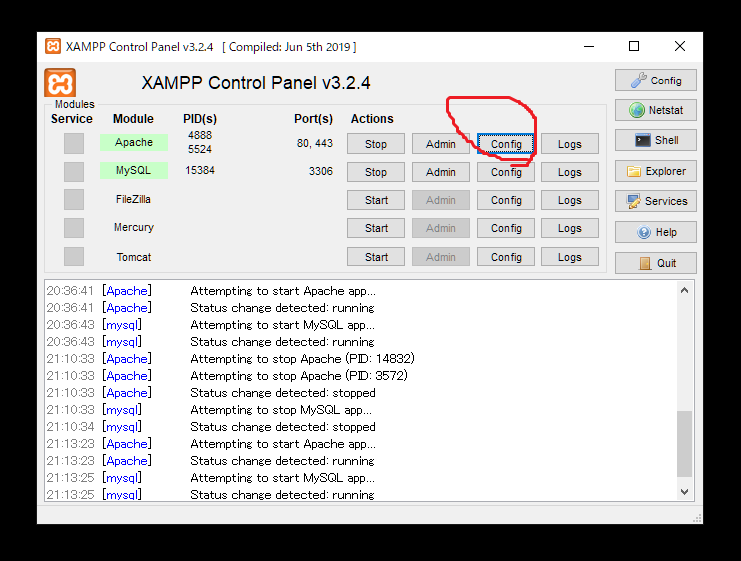The width and height of the screenshot is (741, 561).
Task: Open Apache Config menu
Action: [506, 144]
